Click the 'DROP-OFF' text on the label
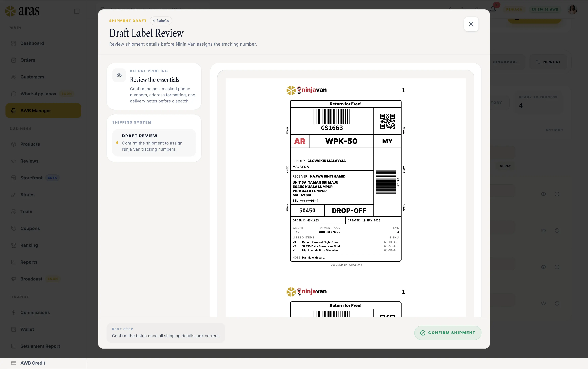 [x=349, y=211]
